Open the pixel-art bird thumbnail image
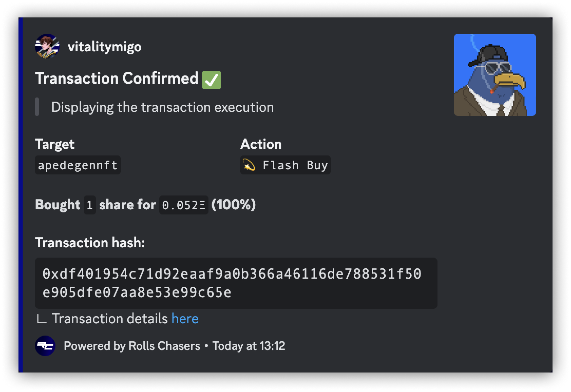This screenshot has height=392, width=571. [494, 75]
